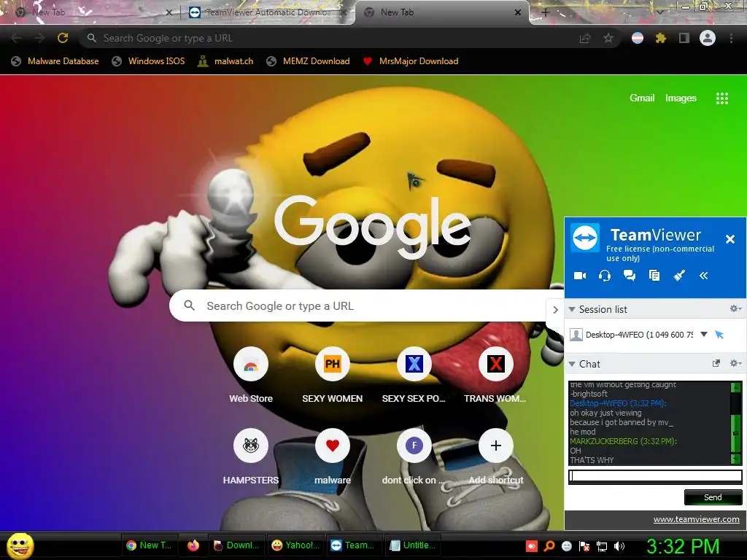Expand the side arrow beside the search box
Image resolution: width=747 pixels, height=560 pixels.
(x=555, y=309)
